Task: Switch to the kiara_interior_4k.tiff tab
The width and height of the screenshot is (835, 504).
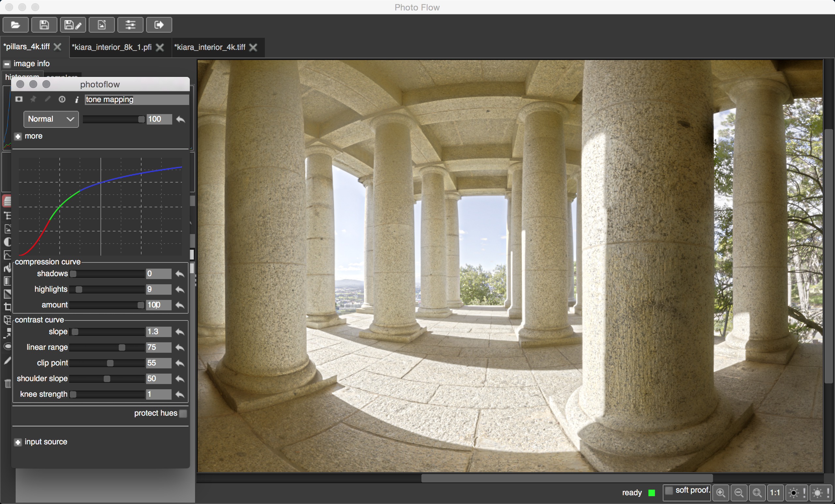Action: pos(210,47)
